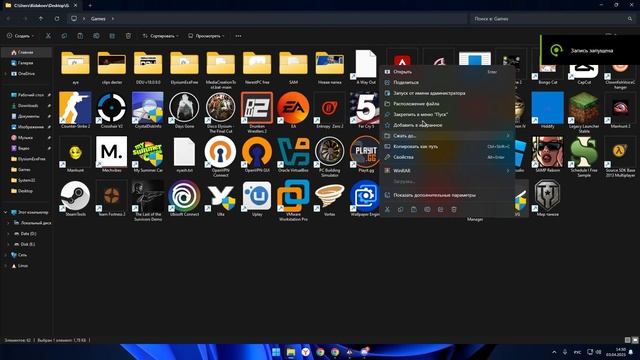Select the EA app shortcut

pyautogui.click(x=293, y=108)
